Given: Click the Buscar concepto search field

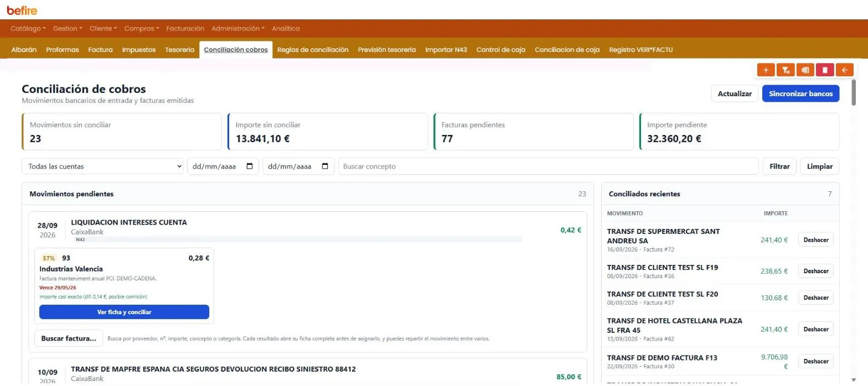Looking at the screenshot, I should tap(549, 166).
